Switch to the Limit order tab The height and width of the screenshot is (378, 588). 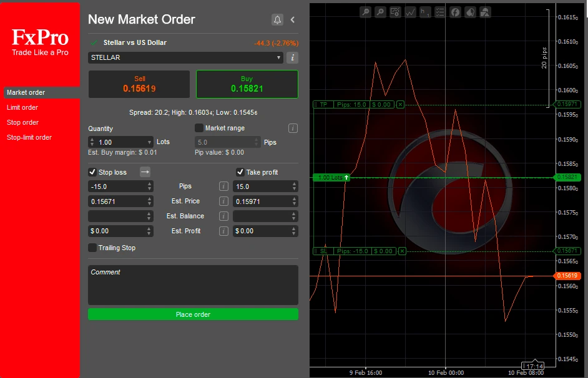pyautogui.click(x=22, y=107)
